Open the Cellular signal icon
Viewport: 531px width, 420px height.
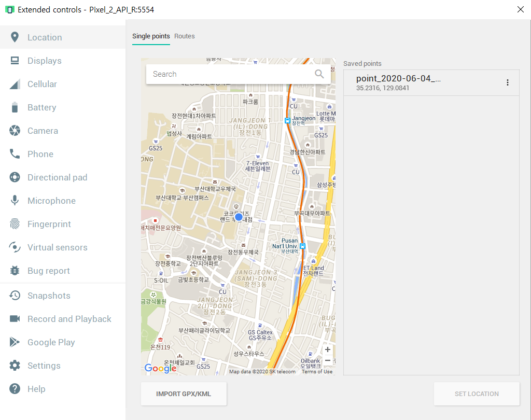point(15,84)
